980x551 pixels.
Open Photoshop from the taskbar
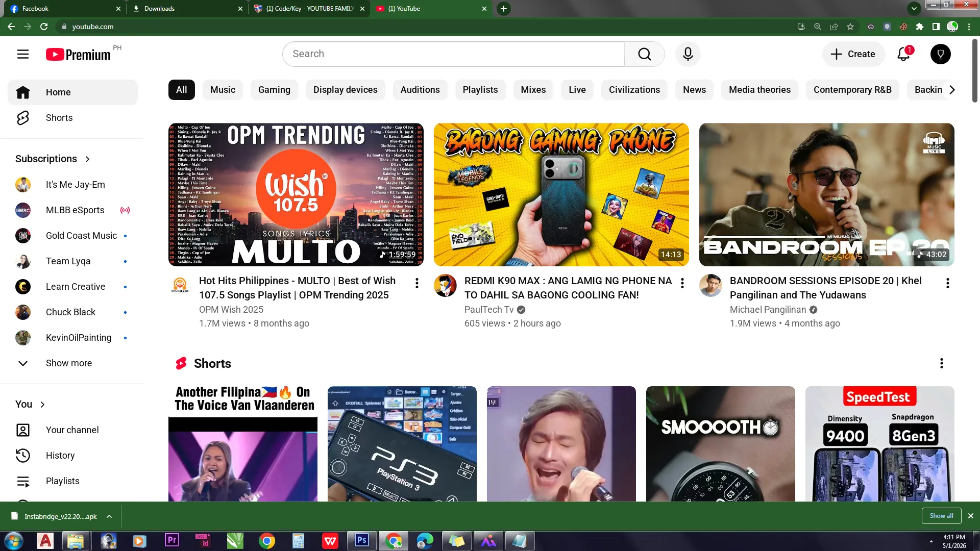(x=362, y=540)
